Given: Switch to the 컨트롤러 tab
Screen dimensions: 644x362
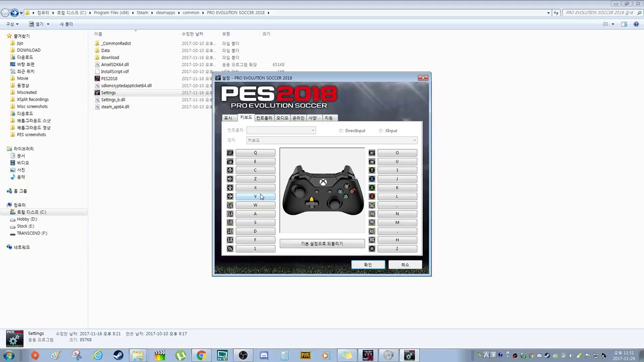Looking at the screenshot, I should tap(264, 118).
